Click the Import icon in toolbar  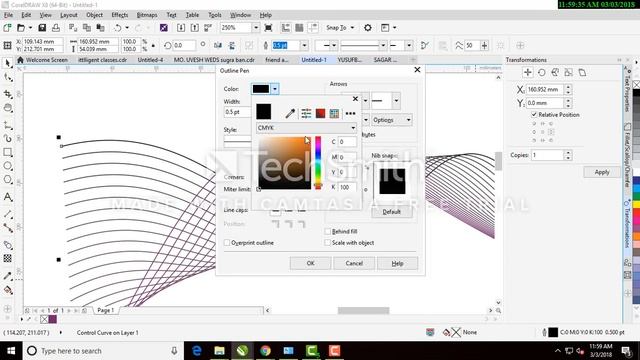pyautogui.click(x=181, y=28)
